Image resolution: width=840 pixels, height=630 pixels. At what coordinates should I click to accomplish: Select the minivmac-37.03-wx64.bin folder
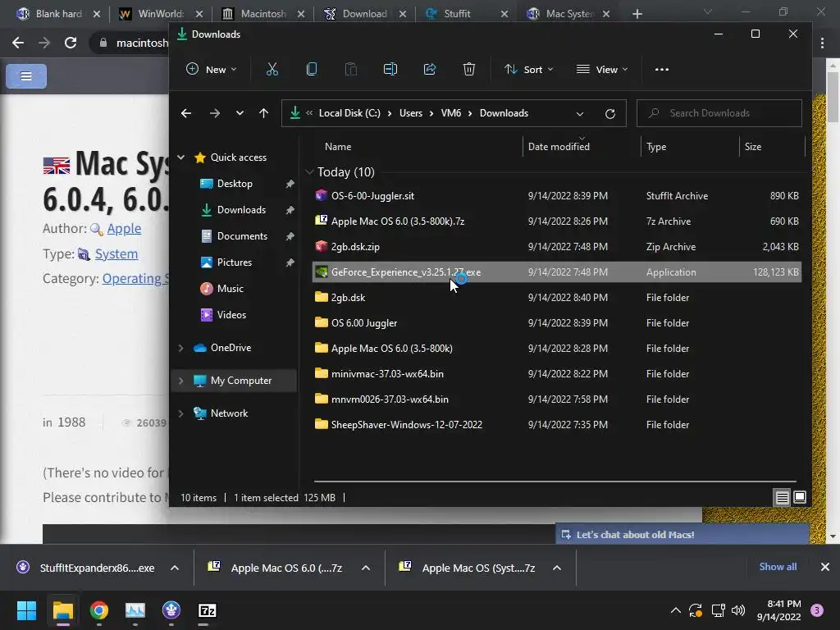tap(556, 374)
